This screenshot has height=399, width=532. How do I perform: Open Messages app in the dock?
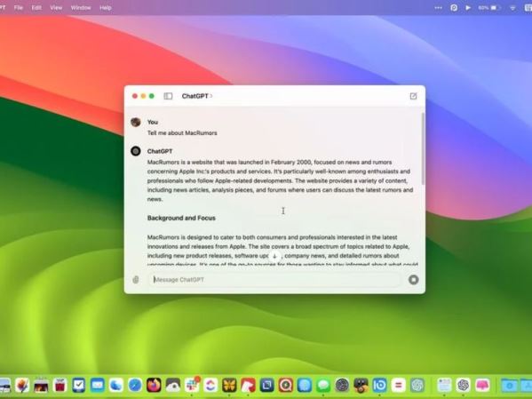click(x=323, y=385)
